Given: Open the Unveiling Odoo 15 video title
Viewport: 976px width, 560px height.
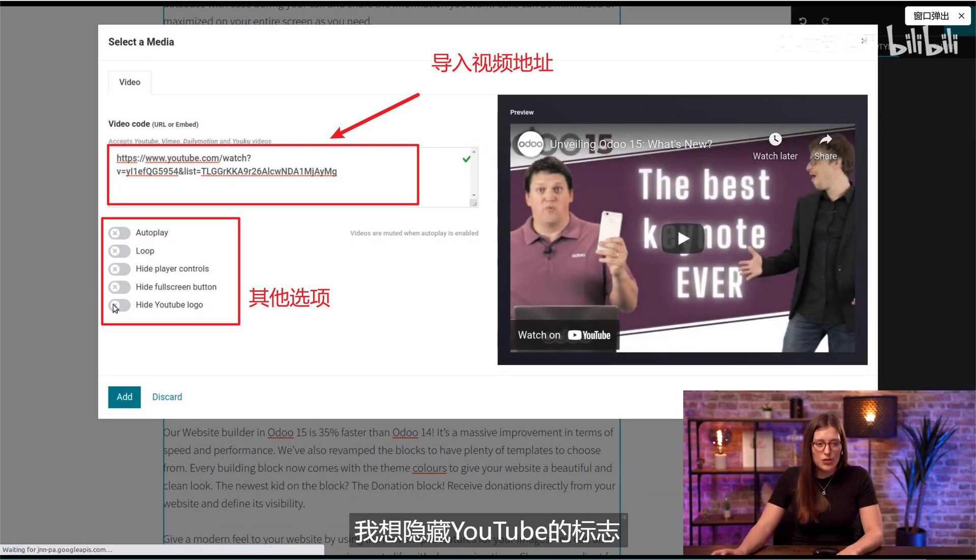Looking at the screenshot, I should (631, 144).
